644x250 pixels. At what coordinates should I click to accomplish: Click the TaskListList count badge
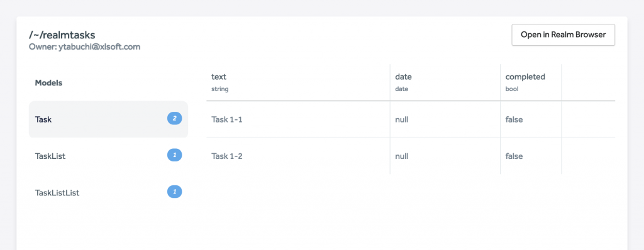pos(175,192)
